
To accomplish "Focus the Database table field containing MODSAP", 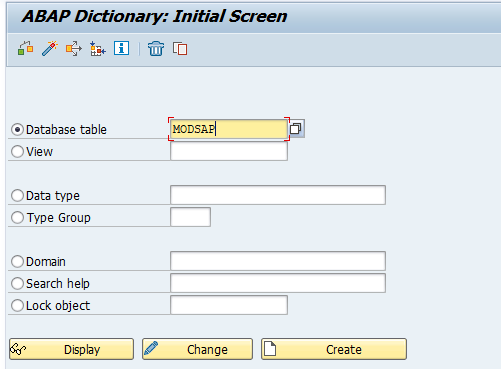I will (x=229, y=129).
